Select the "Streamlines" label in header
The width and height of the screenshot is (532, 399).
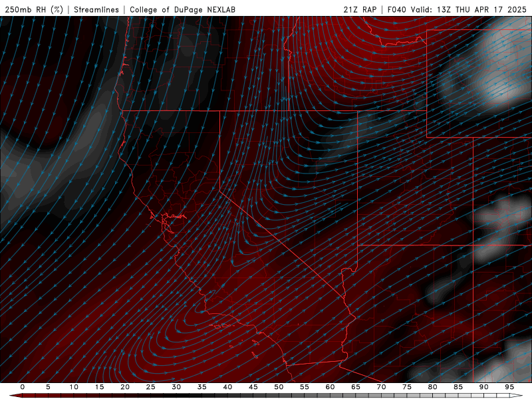tap(96, 9)
